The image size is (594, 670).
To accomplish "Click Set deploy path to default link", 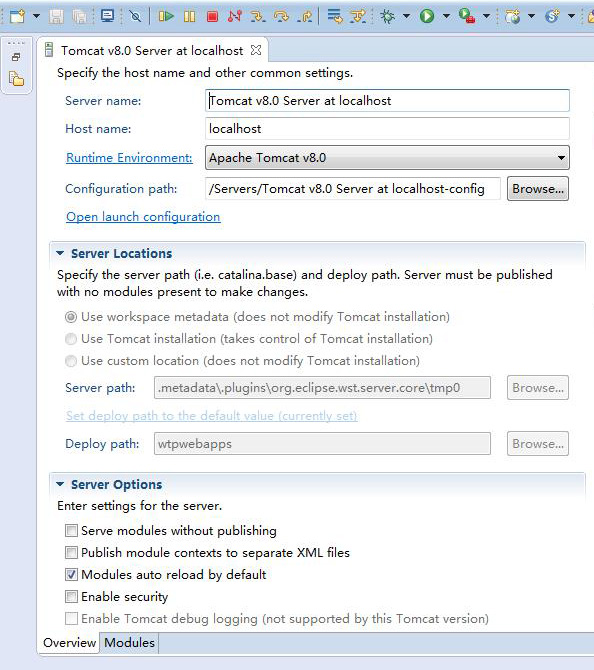I will [212, 416].
